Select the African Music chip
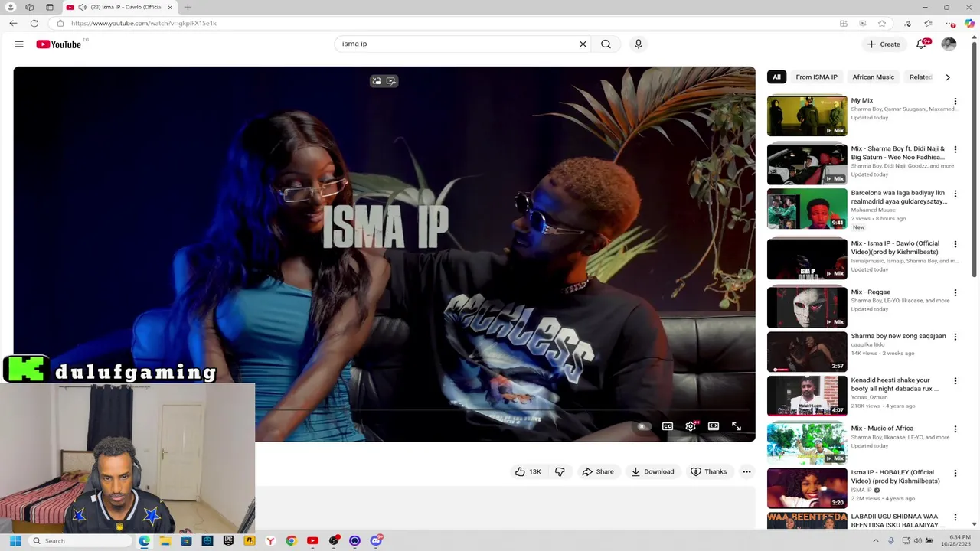The width and height of the screenshot is (980, 551). [x=873, y=77]
